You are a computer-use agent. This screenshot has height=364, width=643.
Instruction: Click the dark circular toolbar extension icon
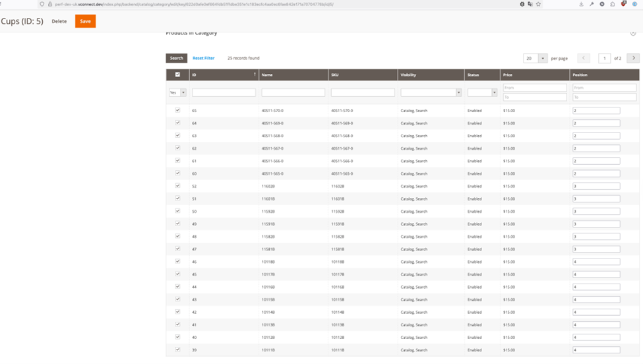(x=602, y=4)
